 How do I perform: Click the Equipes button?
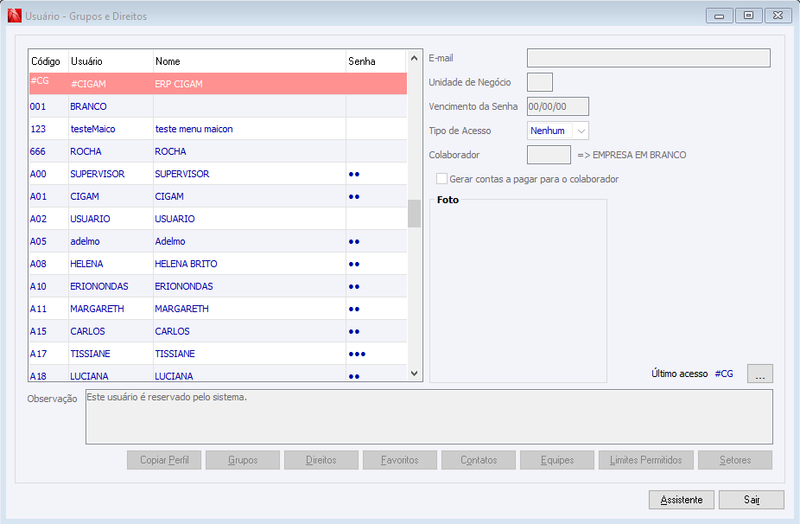click(557, 460)
